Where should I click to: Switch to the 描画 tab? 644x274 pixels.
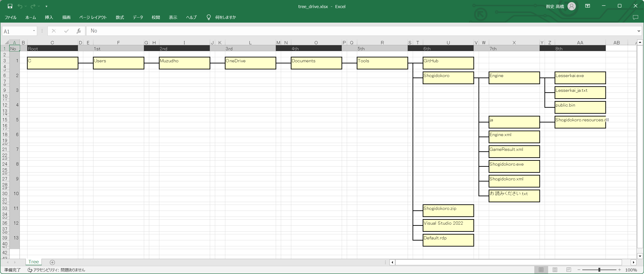(66, 17)
